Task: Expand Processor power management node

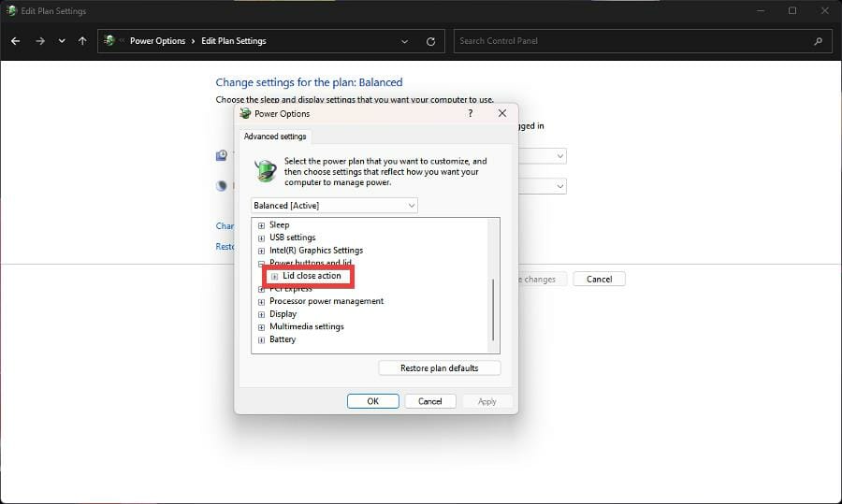Action: pyautogui.click(x=262, y=302)
